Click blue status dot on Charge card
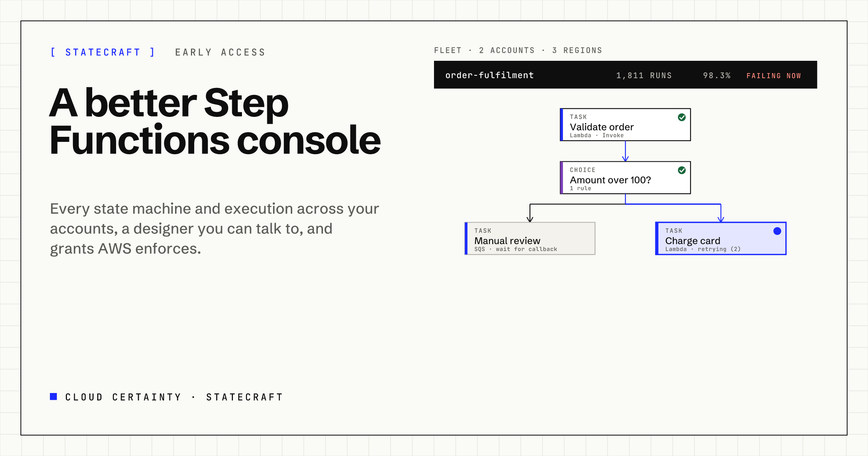The height and width of the screenshot is (456, 868). click(777, 231)
